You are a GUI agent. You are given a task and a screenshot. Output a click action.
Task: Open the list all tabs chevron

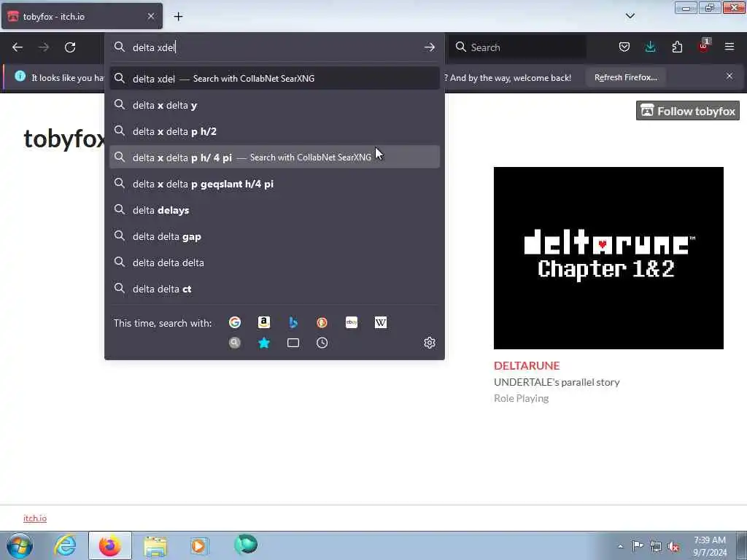pyautogui.click(x=630, y=16)
